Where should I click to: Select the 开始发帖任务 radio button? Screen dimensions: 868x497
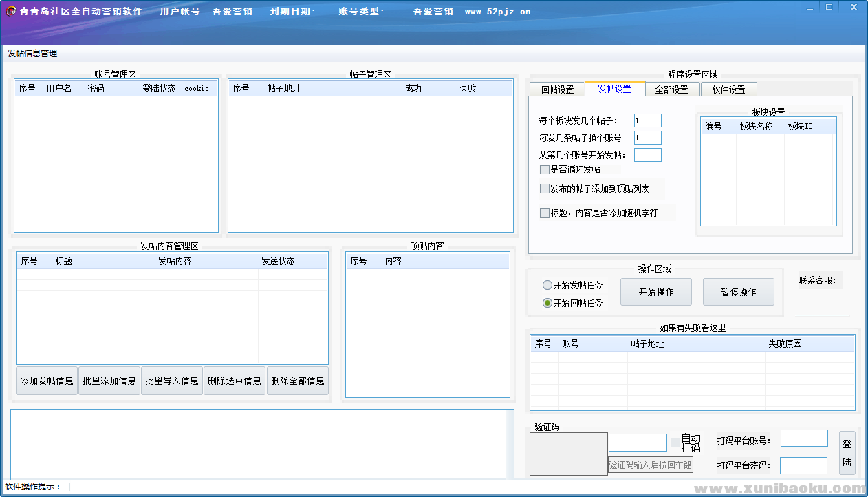tap(547, 285)
